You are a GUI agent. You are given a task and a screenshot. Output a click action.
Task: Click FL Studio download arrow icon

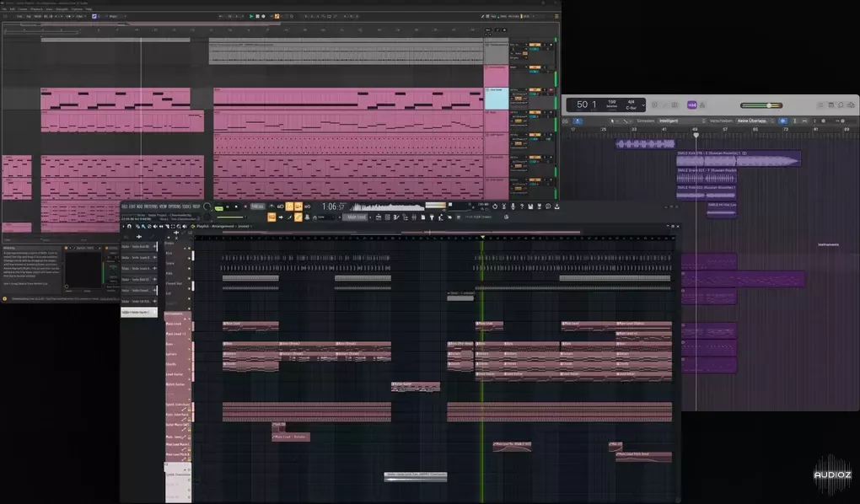click(x=557, y=206)
